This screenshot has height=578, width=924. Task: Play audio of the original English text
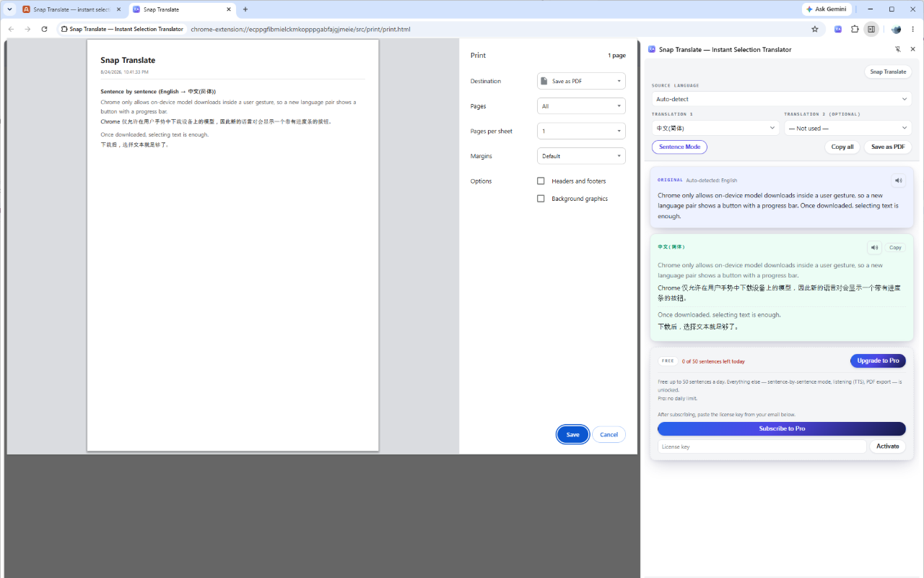pyautogui.click(x=898, y=181)
